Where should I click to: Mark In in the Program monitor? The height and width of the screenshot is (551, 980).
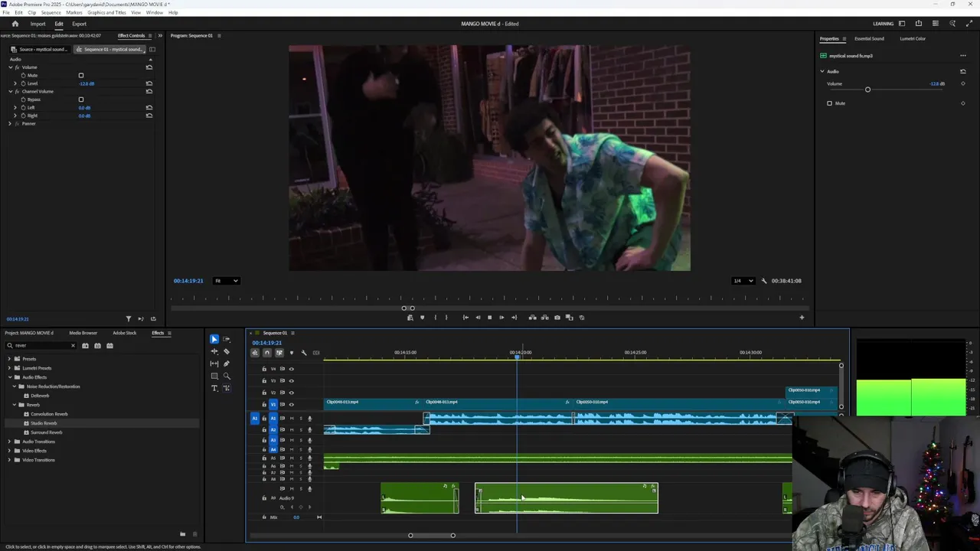coord(435,318)
